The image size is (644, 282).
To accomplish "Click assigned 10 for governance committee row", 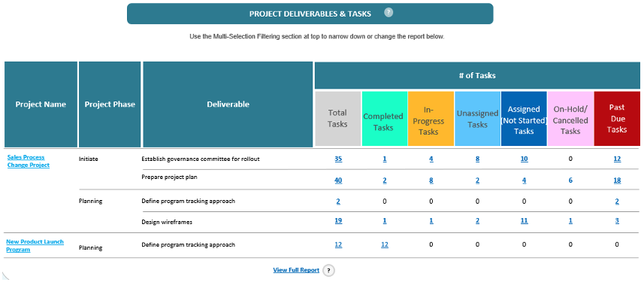I will point(524,159).
